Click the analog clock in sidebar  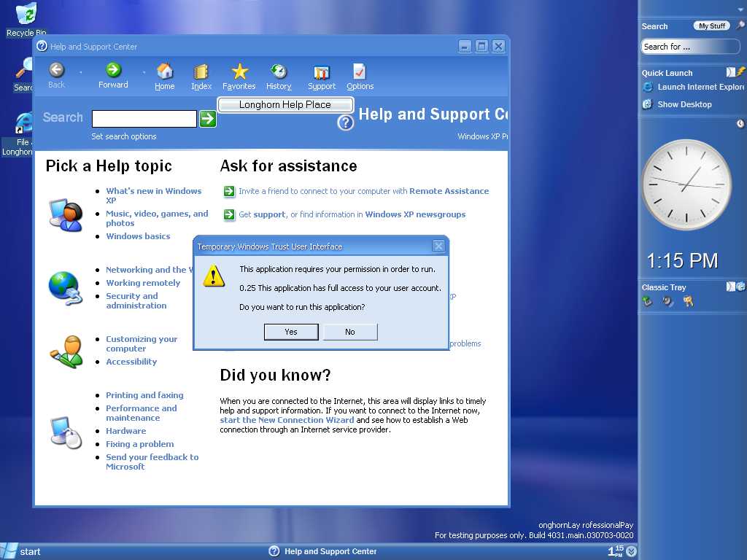coord(686,184)
